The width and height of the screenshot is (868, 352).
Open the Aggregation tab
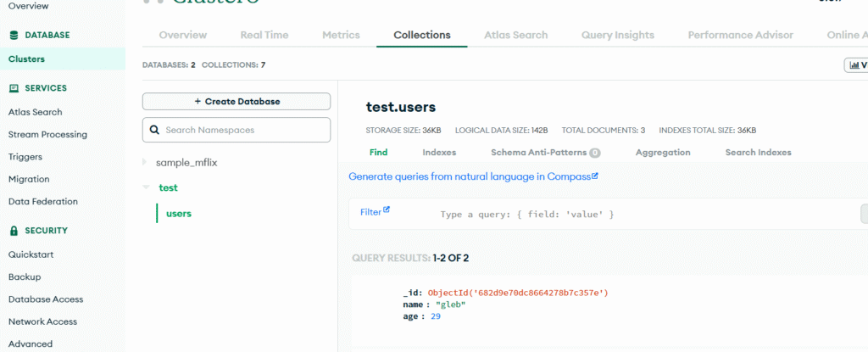pyautogui.click(x=663, y=153)
